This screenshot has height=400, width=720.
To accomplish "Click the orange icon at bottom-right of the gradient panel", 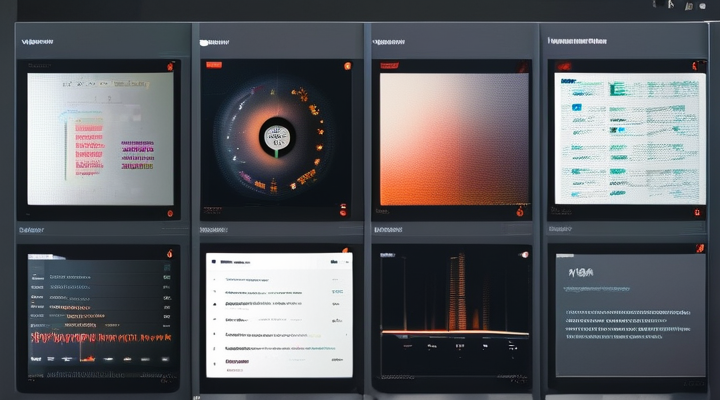I will 519,211.
